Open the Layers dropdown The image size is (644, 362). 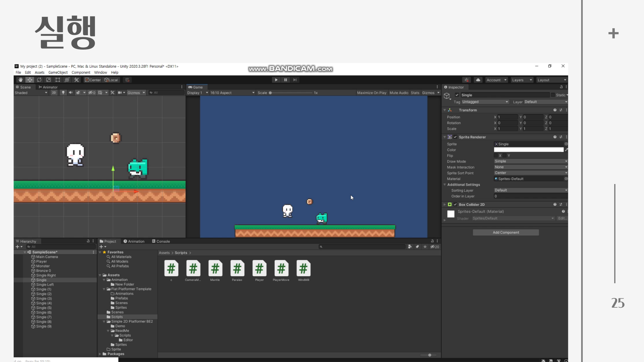tap(522, 80)
